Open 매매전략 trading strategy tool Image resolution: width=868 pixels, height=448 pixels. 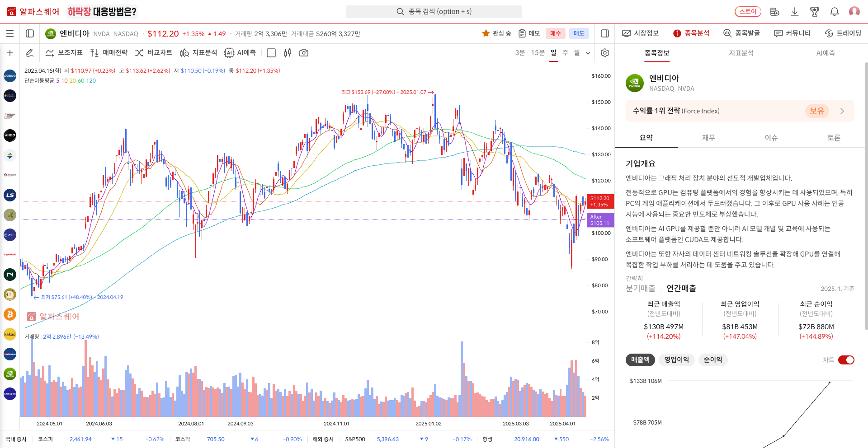point(109,53)
